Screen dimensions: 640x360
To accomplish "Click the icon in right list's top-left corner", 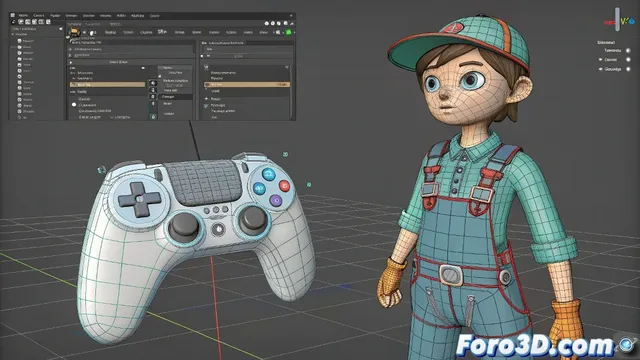I will (x=206, y=67).
